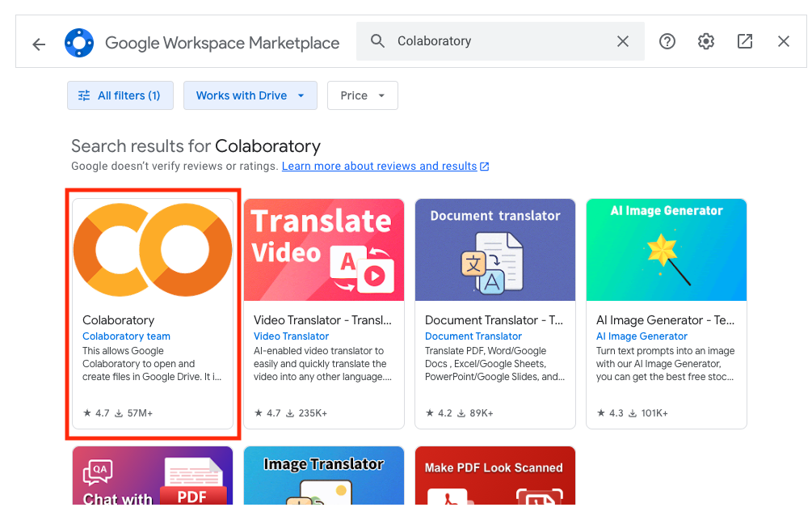Click the Video Translator developer link
The width and height of the screenshot is (812, 520).
point(291,336)
